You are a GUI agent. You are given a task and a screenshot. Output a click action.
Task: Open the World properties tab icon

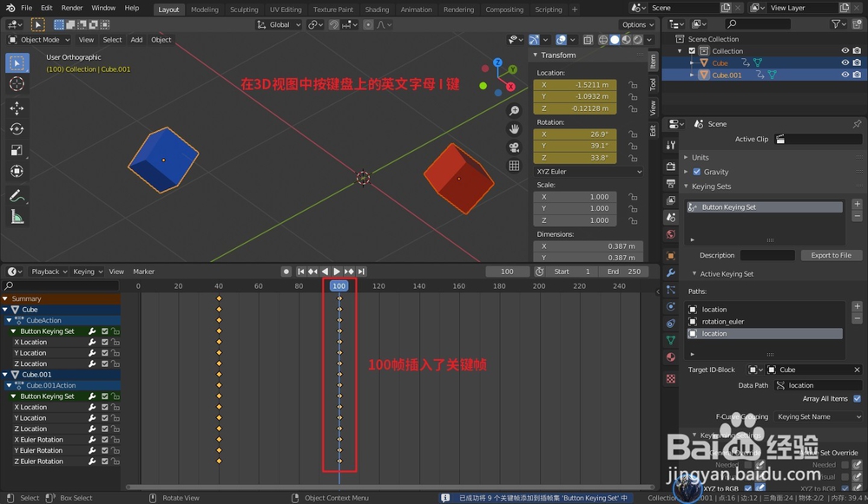pos(671,234)
